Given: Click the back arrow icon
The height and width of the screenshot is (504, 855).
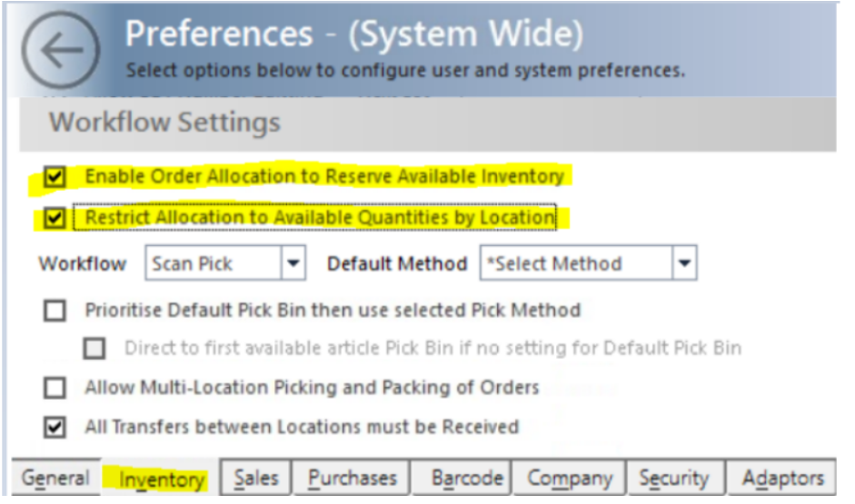Looking at the screenshot, I should click(x=61, y=50).
